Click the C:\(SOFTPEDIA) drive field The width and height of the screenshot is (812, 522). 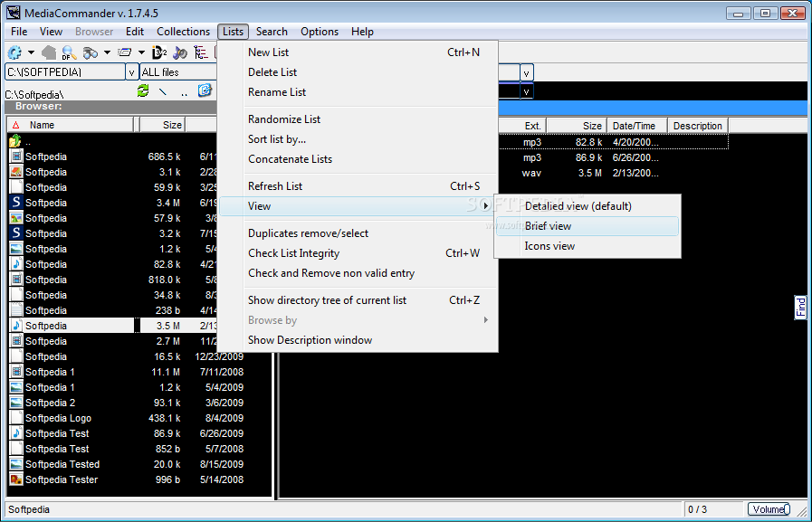click(x=65, y=71)
